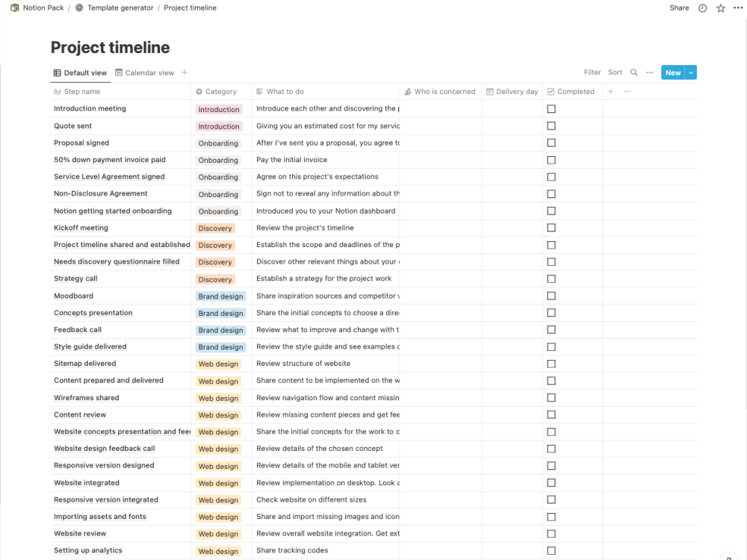Image resolution: width=747 pixels, height=560 pixels.
Task: Open Category column header menu
Action: tap(221, 91)
